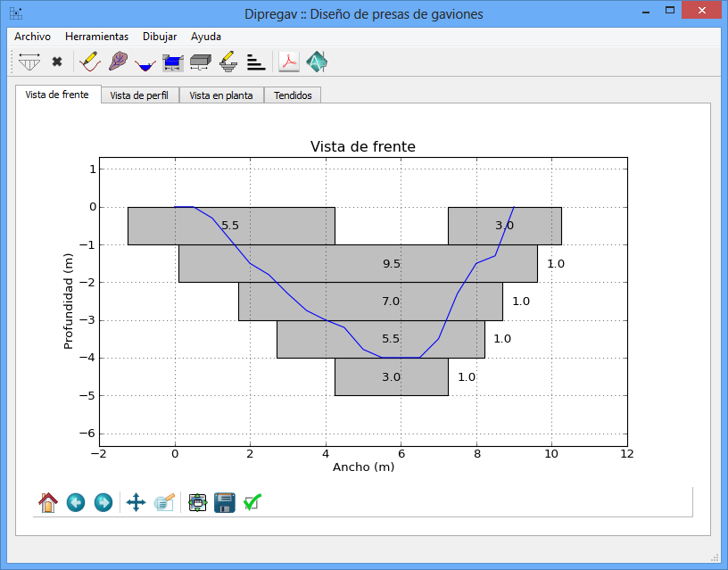Open the Archivo menu
728x570 pixels.
coord(32,37)
